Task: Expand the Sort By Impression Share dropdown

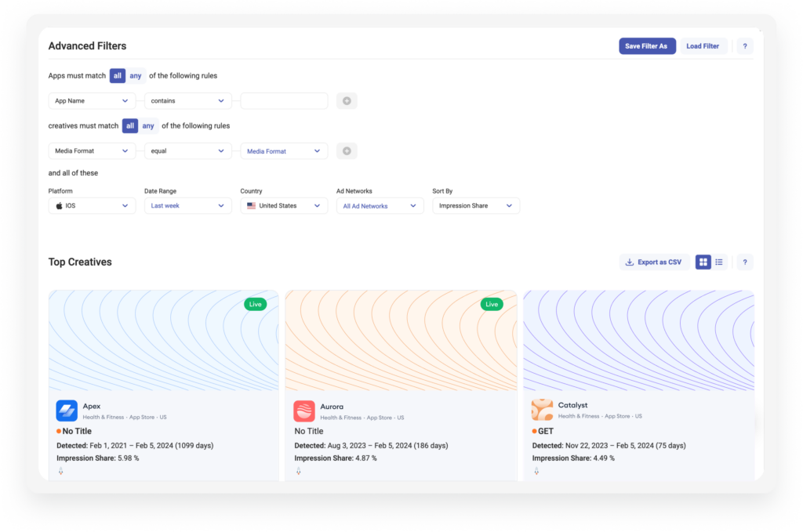Action: pos(476,205)
